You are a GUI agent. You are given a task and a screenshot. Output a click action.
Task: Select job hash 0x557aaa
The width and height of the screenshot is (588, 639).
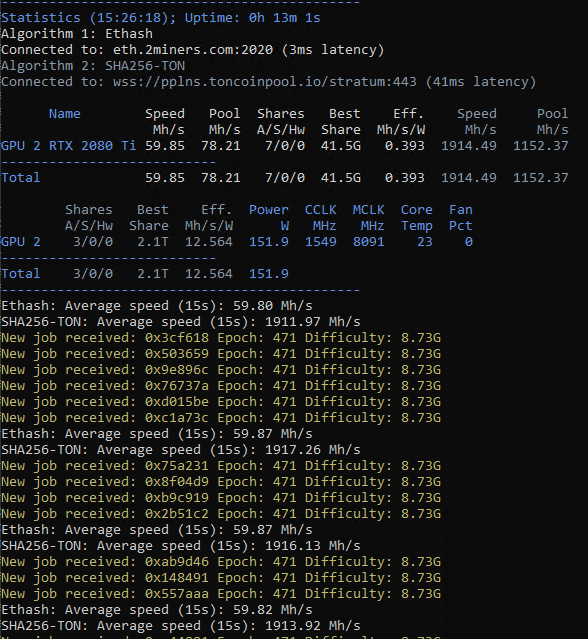point(177,594)
